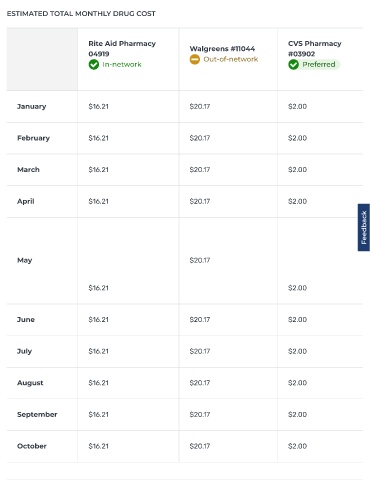Select the Walgreens #11044 column header
Image resolution: width=370 pixels, height=480 pixels.
click(222, 49)
